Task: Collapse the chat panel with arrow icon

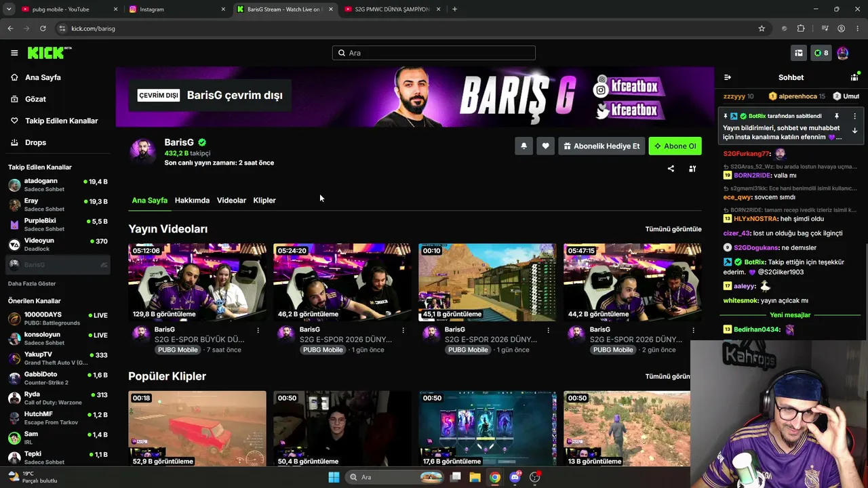Action: [728, 77]
